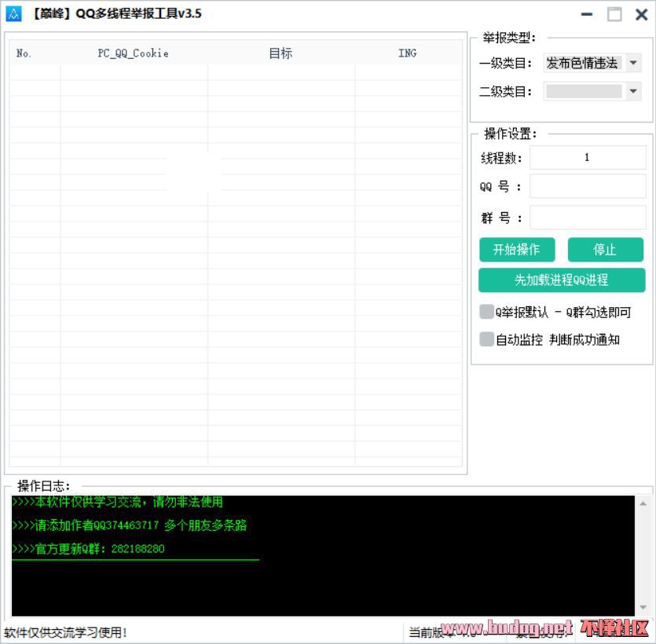Viewport: 656px width, 644px height.
Task: Click the 线程数 input field
Action: pyautogui.click(x=588, y=158)
